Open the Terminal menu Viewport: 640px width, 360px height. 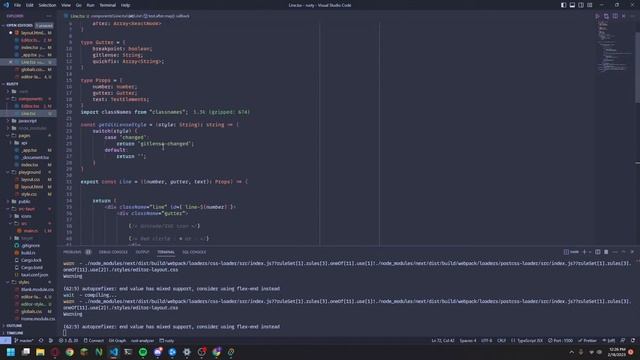pyautogui.click(x=108, y=5)
